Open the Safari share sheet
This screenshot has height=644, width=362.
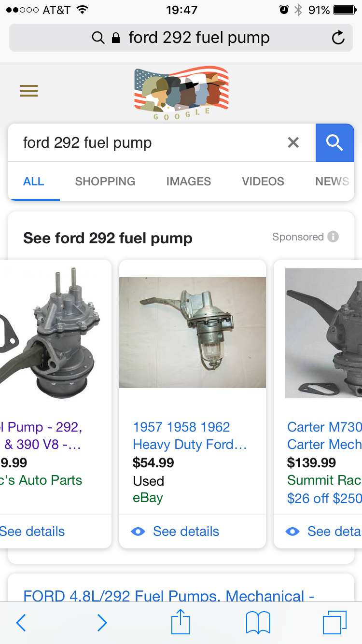pyautogui.click(x=180, y=622)
